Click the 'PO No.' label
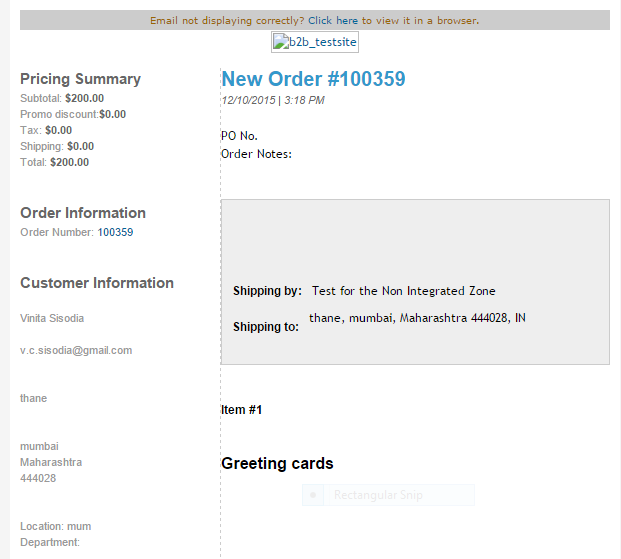Image resolution: width=621 pixels, height=559 pixels. click(x=239, y=136)
